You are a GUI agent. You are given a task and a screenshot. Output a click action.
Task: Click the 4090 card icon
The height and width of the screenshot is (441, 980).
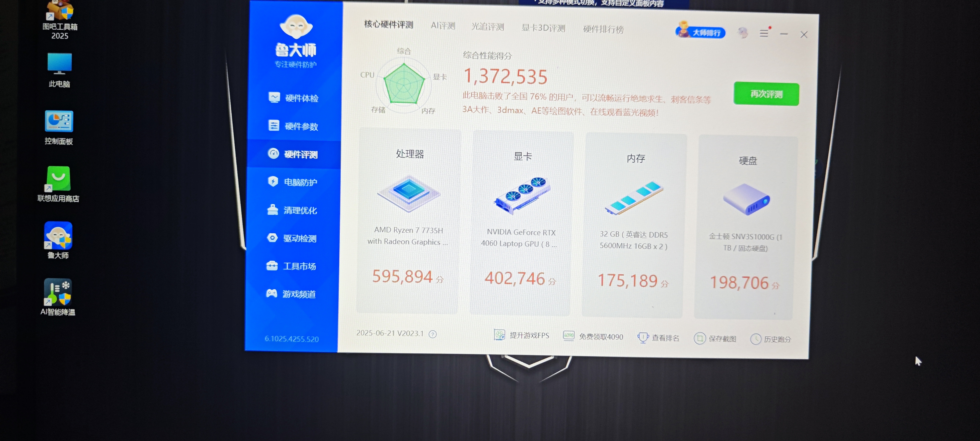point(569,336)
